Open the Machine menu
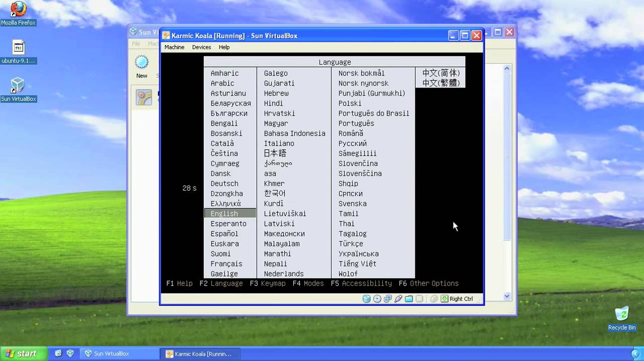 (x=174, y=47)
